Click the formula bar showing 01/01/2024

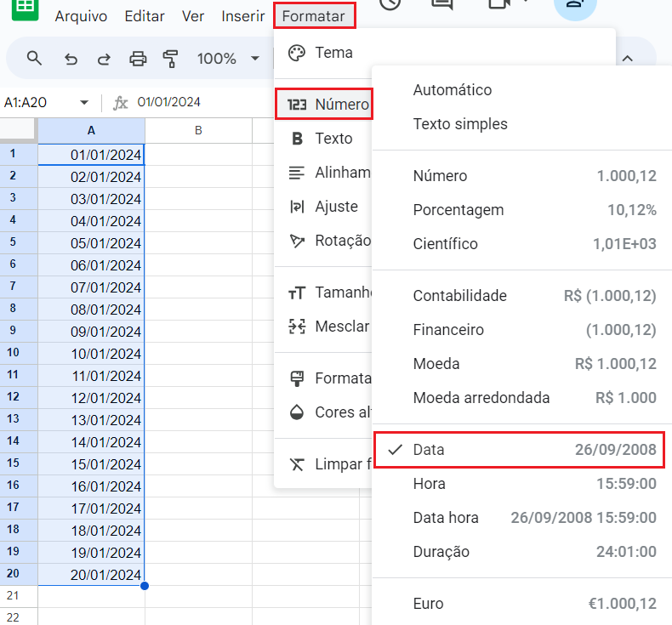[169, 102]
